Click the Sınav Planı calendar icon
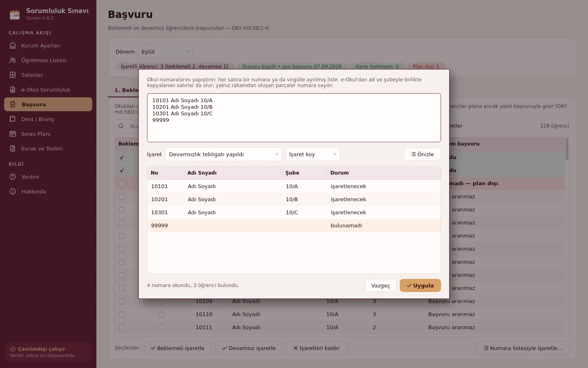The height and width of the screenshot is (368, 588). [x=13, y=134]
